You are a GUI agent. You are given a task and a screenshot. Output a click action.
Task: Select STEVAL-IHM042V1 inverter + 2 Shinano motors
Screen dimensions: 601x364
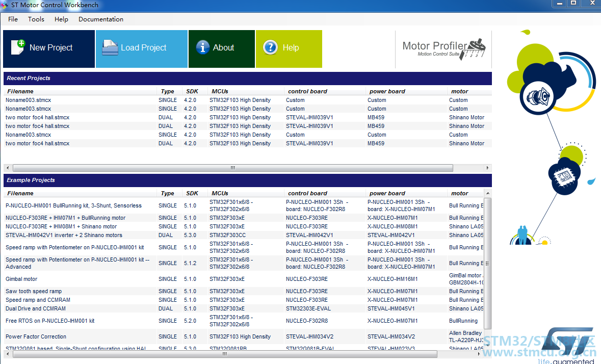pyautogui.click(x=244, y=235)
